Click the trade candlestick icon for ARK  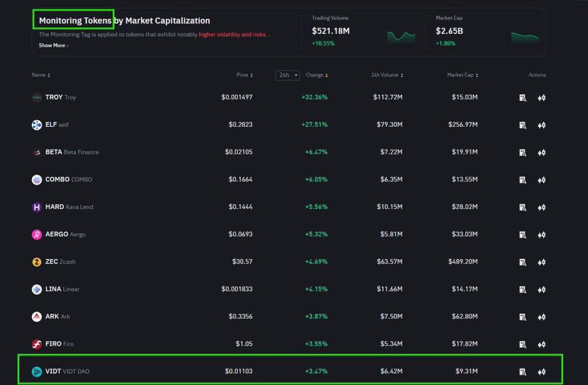542,317
